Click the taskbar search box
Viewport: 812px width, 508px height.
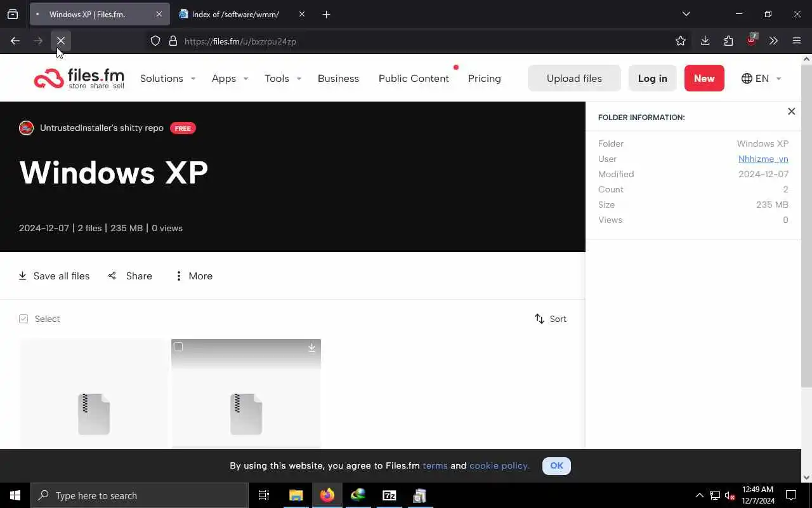[x=140, y=495]
